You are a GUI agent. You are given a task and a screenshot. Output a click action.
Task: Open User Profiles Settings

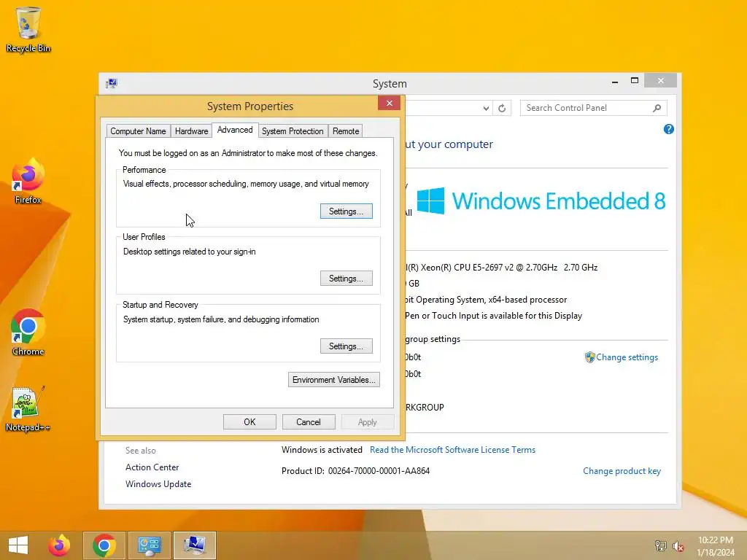click(x=347, y=279)
